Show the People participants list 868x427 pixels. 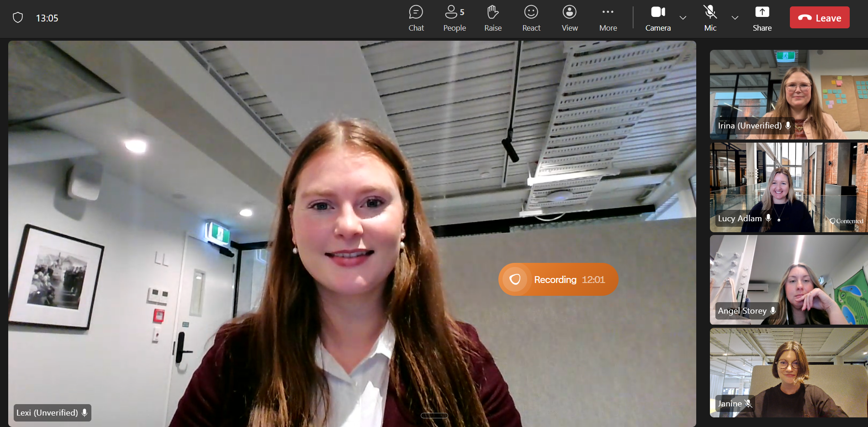click(x=455, y=18)
